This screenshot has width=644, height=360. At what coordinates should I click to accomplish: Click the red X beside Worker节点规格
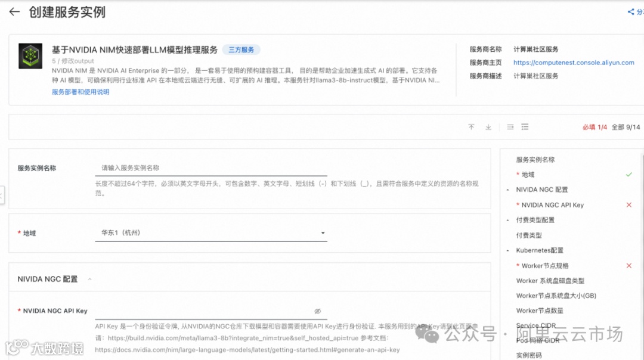coord(629,266)
